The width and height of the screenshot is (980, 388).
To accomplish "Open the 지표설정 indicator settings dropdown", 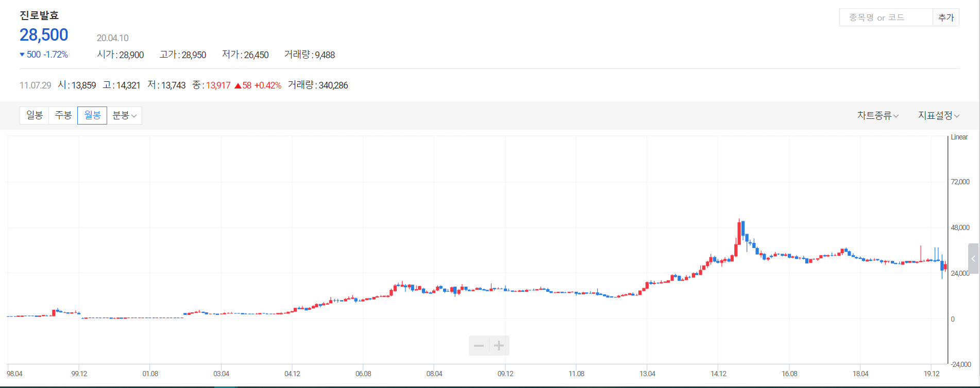I will [939, 115].
